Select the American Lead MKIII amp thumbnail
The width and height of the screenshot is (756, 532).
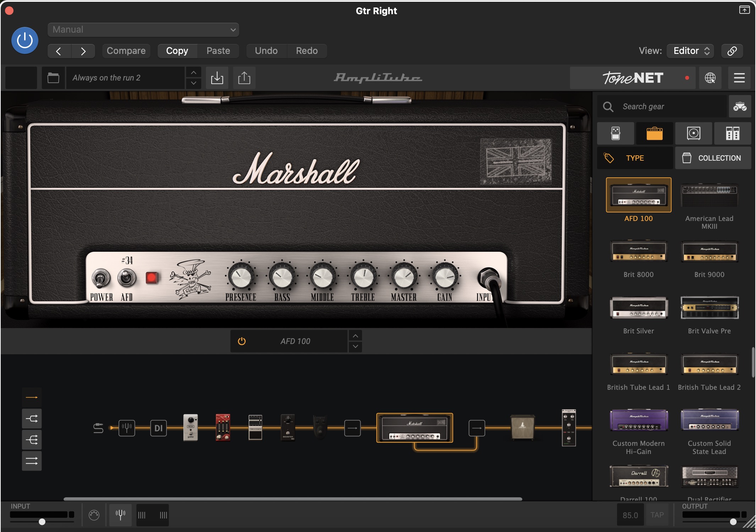709,195
